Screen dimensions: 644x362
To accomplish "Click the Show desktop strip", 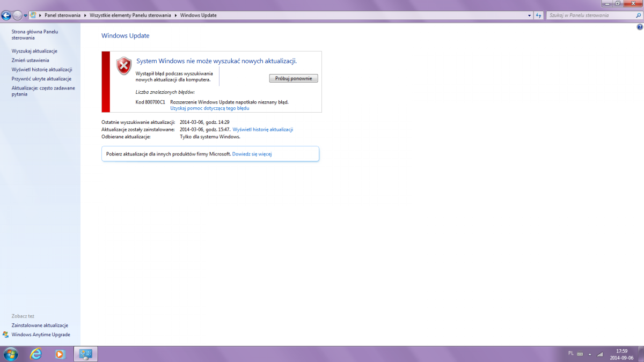I will (641, 354).
